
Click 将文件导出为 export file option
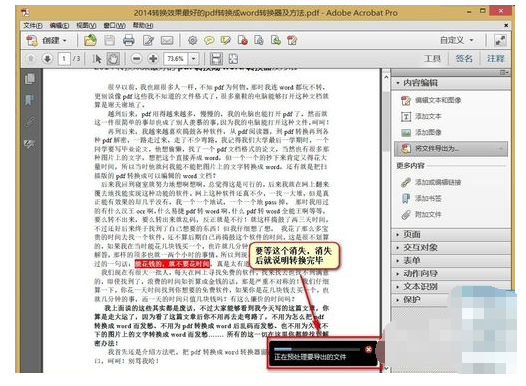click(451, 149)
